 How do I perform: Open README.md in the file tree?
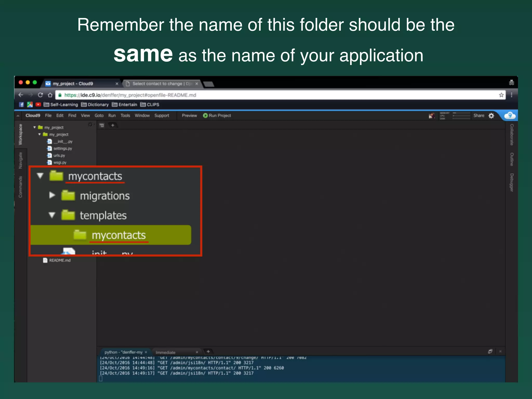click(60, 260)
